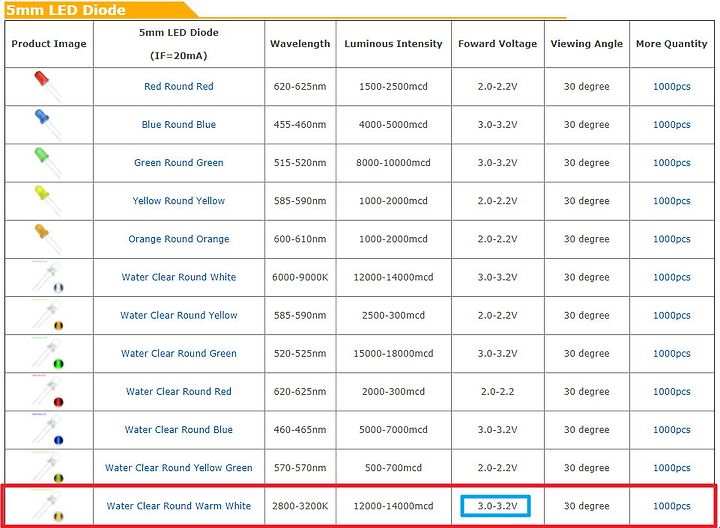720x528 pixels.
Task: Click the Water Clear Round Blue product image
Action: tap(48, 429)
